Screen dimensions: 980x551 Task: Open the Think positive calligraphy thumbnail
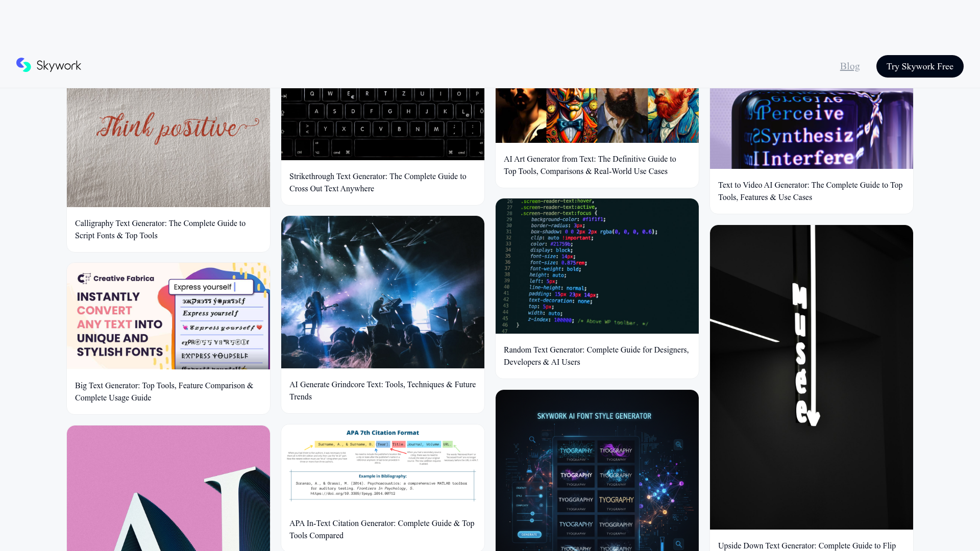168,147
